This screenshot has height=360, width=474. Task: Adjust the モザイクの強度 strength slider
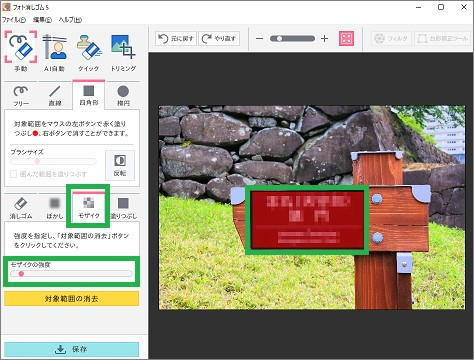point(71,274)
